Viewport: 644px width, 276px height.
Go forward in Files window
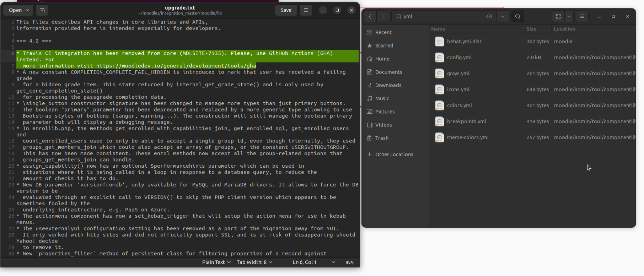pos(383,16)
